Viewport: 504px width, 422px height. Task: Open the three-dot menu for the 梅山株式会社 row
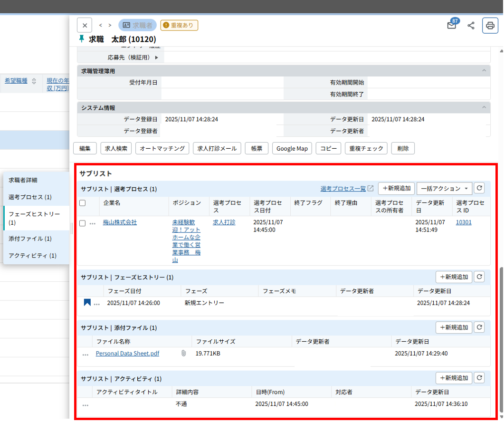(x=93, y=223)
